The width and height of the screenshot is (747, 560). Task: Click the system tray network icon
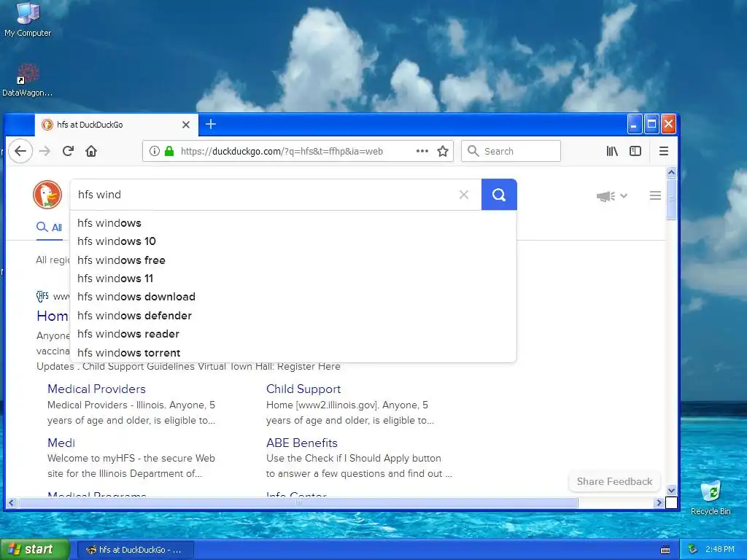point(693,550)
